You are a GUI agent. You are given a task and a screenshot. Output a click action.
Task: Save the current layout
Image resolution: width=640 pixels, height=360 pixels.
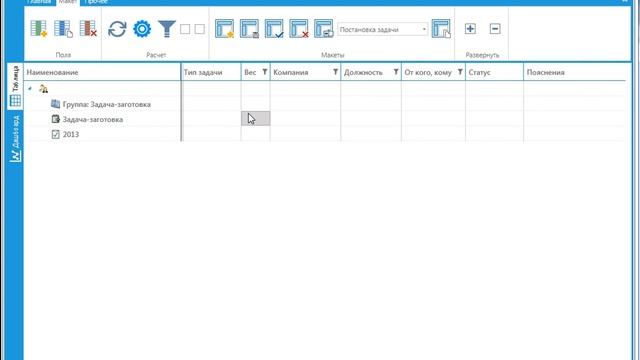[x=249, y=29]
